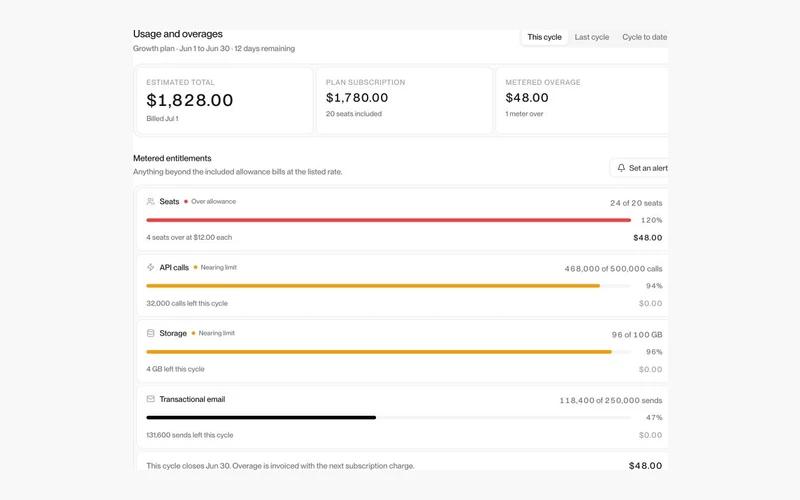Click '4 seats over at $12.00 each'
The width and height of the screenshot is (800, 500).
(x=189, y=238)
